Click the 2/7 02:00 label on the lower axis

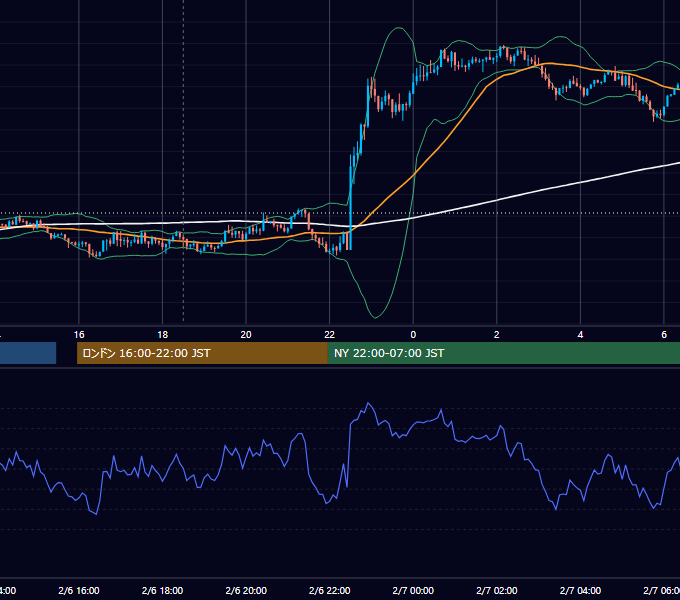(x=497, y=590)
